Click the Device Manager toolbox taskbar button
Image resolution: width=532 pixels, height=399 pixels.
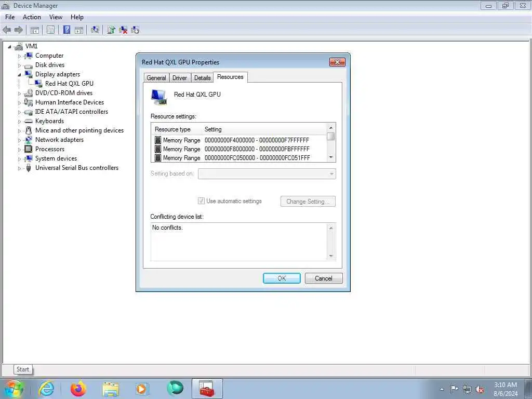point(207,389)
